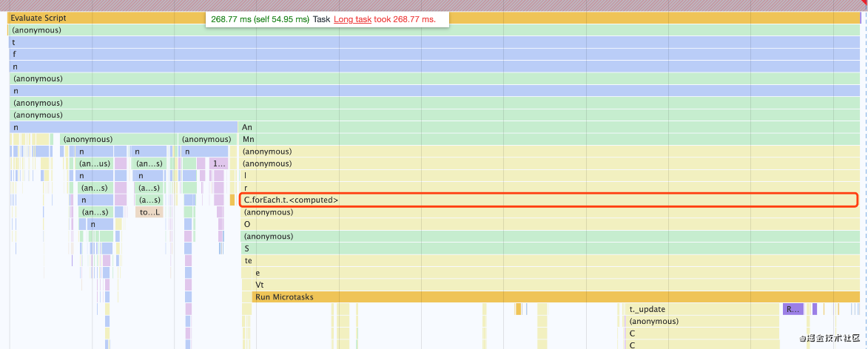Select the (anonymous) frame directly below Mn
Viewport: 868px width, 349px height.
[549, 152]
